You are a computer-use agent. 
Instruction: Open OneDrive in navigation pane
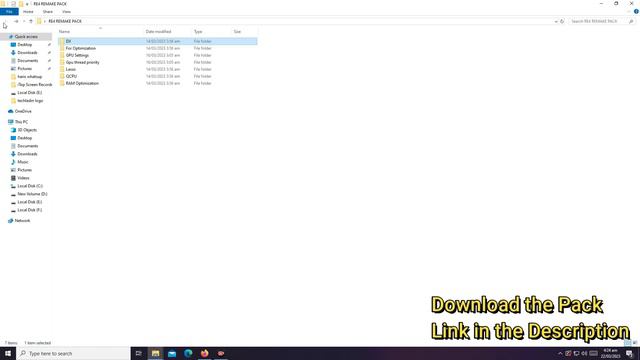23,111
